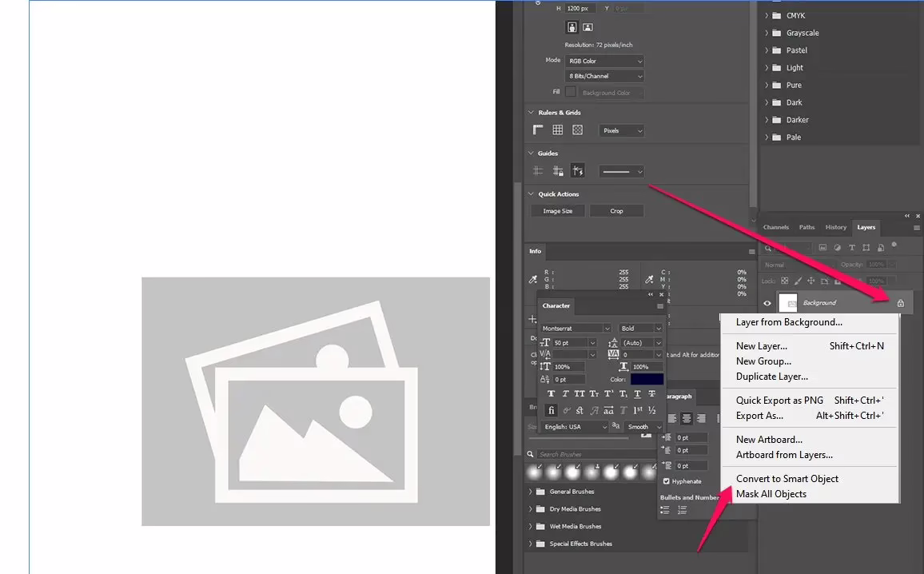Choose Convert to Smart Object from the menu

pos(786,478)
